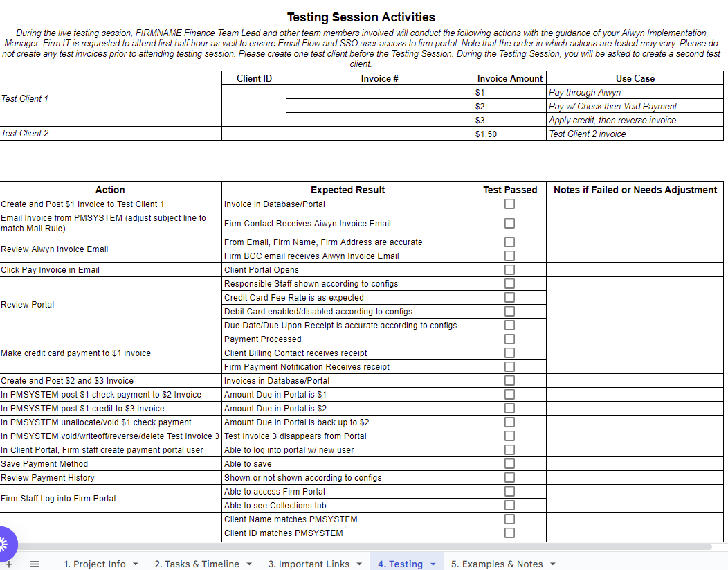This screenshot has height=570, width=728.
Task: Select the 'Test Client 1' cell
Action: [x=111, y=98]
